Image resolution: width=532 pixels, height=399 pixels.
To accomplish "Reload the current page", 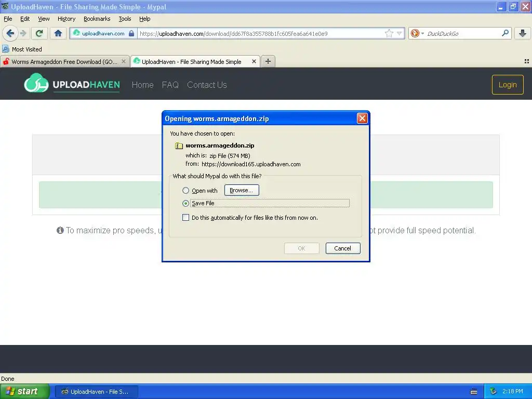I will [39, 33].
